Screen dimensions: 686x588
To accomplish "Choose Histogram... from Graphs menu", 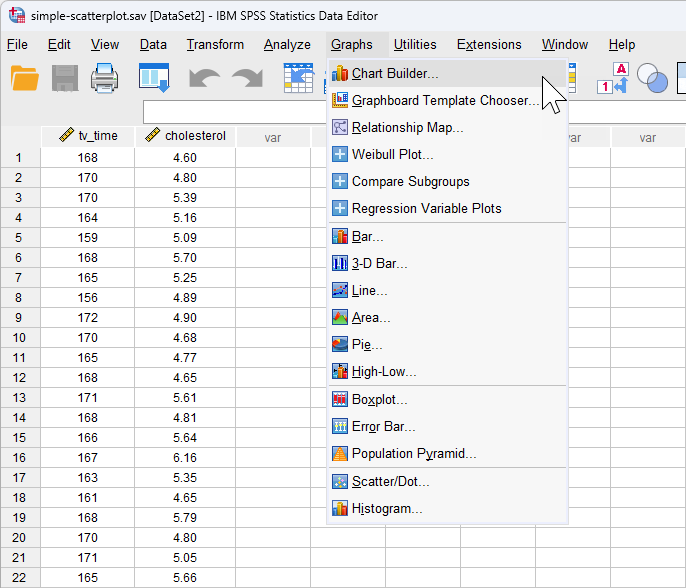I will point(447,509).
